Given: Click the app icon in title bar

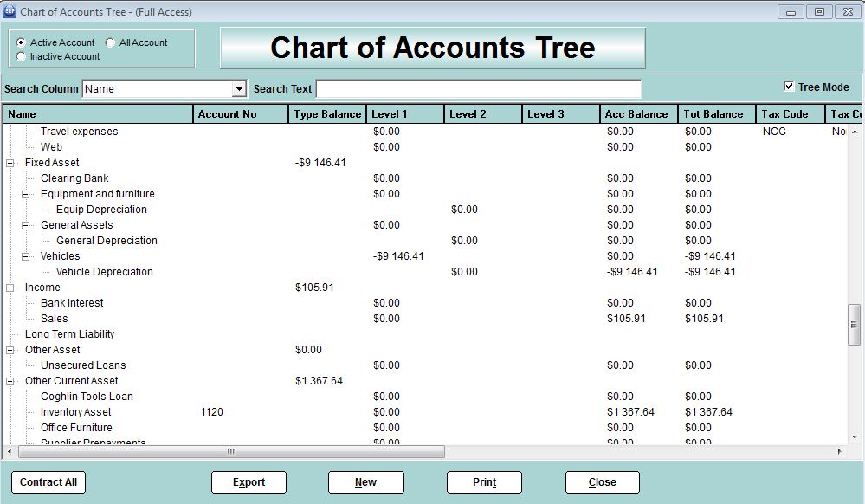Looking at the screenshot, I should (10, 11).
